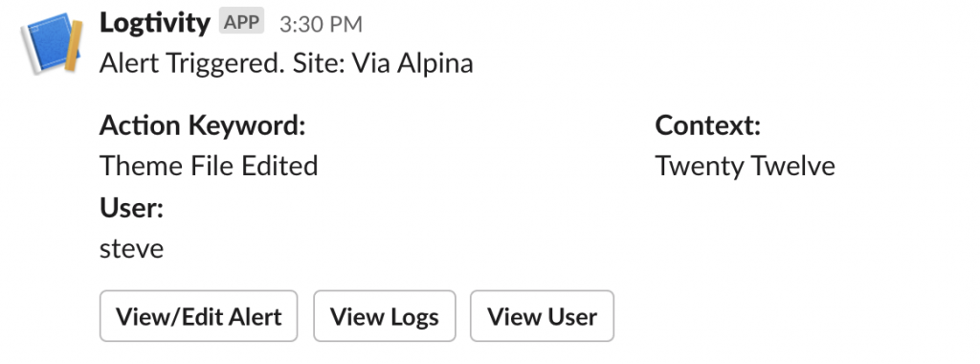Select the View User button
The image size is (980, 364).
(x=542, y=316)
